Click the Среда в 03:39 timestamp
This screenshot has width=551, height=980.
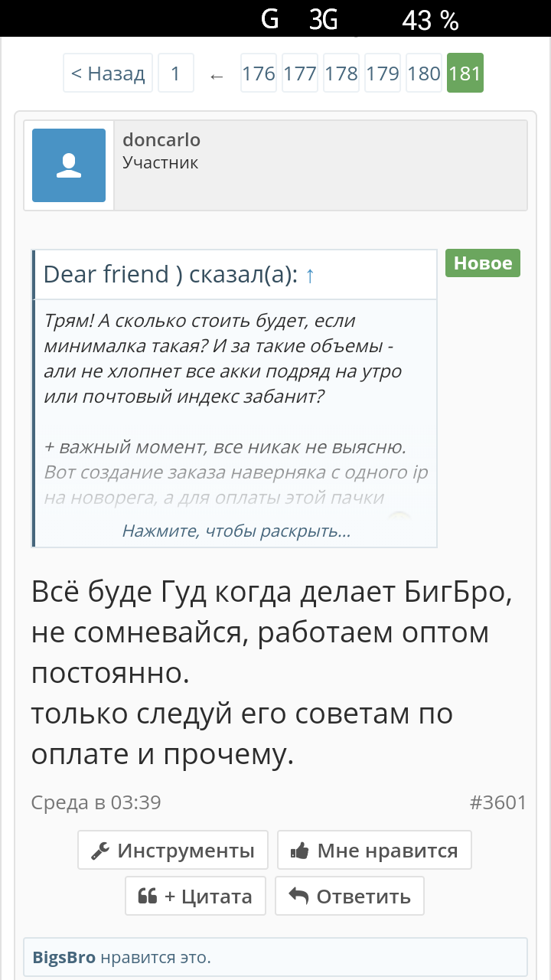pos(96,802)
